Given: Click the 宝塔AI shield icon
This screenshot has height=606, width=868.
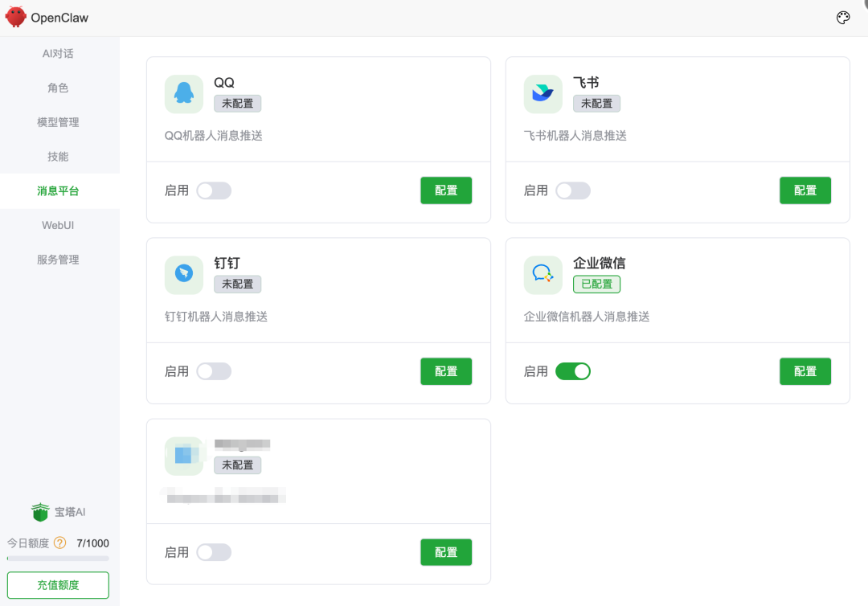Looking at the screenshot, I should (39, 512).
